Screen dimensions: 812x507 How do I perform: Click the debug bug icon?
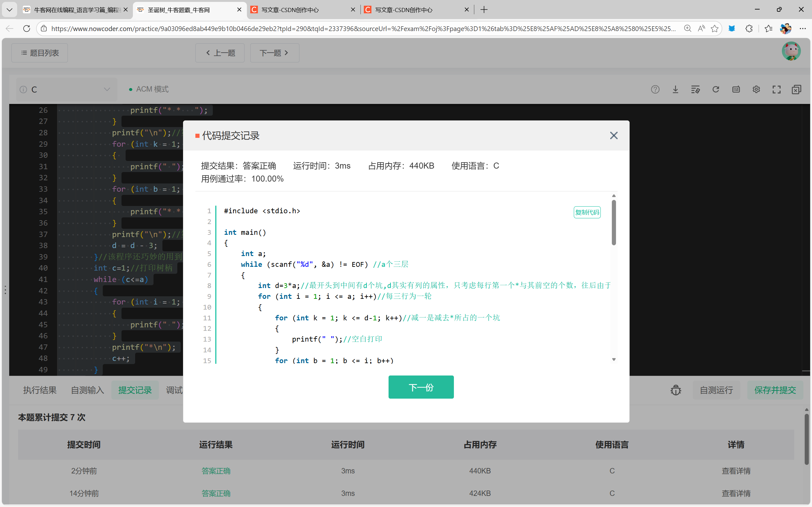tap(676, 390)
